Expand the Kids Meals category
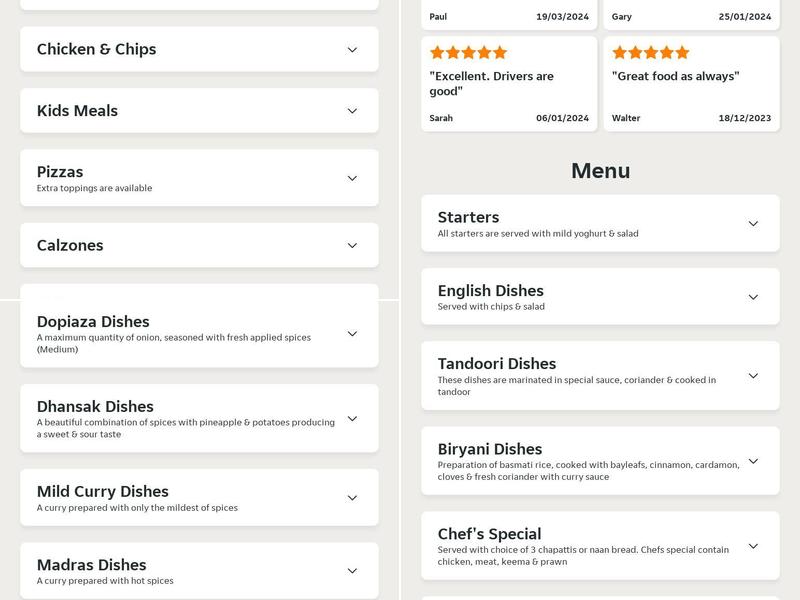This screenshot has height=600, width=800. click(200, 110)
